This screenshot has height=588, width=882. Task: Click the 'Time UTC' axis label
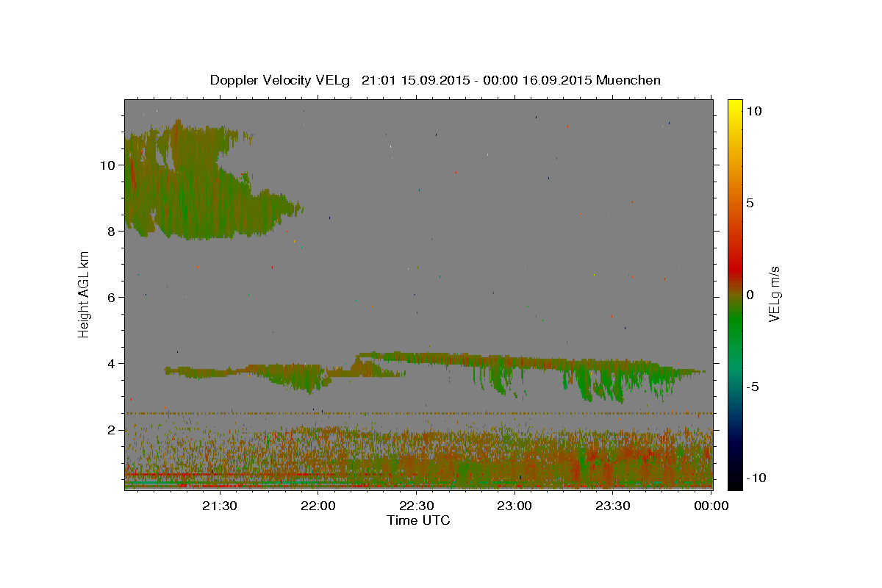click(418, 520)
